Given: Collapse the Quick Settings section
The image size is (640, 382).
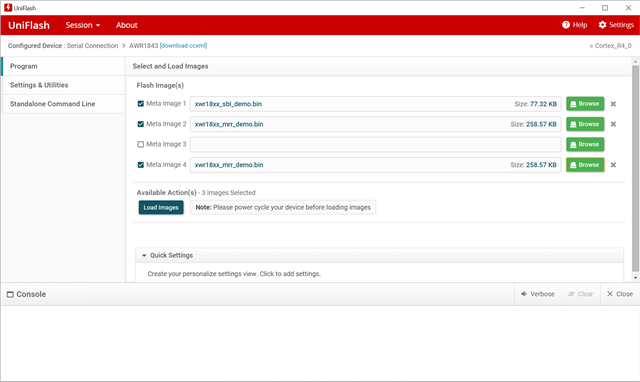Looking at the screenshot, I should point(144,255).
